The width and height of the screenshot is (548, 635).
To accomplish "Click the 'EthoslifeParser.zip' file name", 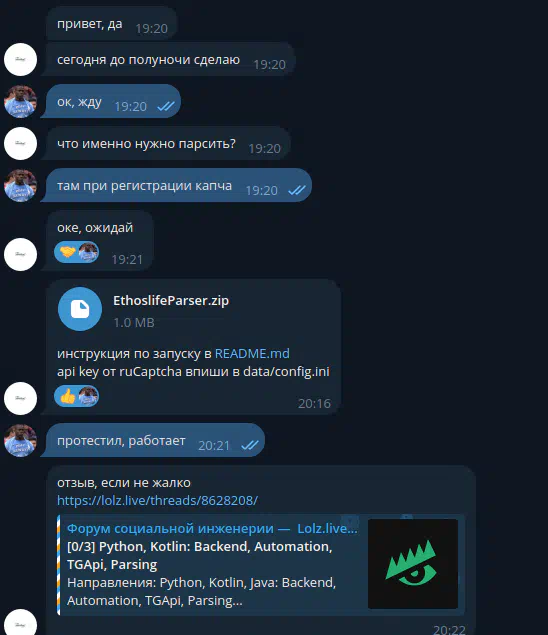I will (171, 301).
